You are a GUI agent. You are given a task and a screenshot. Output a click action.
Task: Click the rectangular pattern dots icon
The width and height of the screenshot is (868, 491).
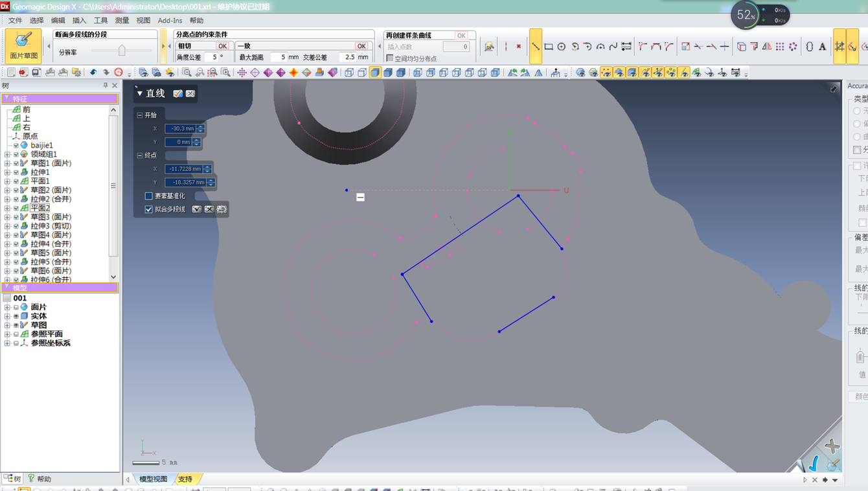point(780,47)
